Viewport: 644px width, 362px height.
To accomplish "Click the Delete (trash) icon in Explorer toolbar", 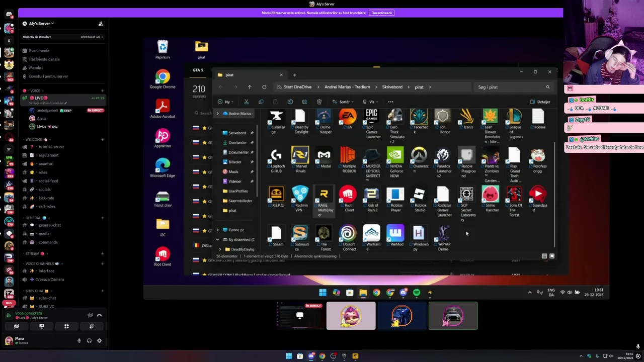I will [319, 102].
